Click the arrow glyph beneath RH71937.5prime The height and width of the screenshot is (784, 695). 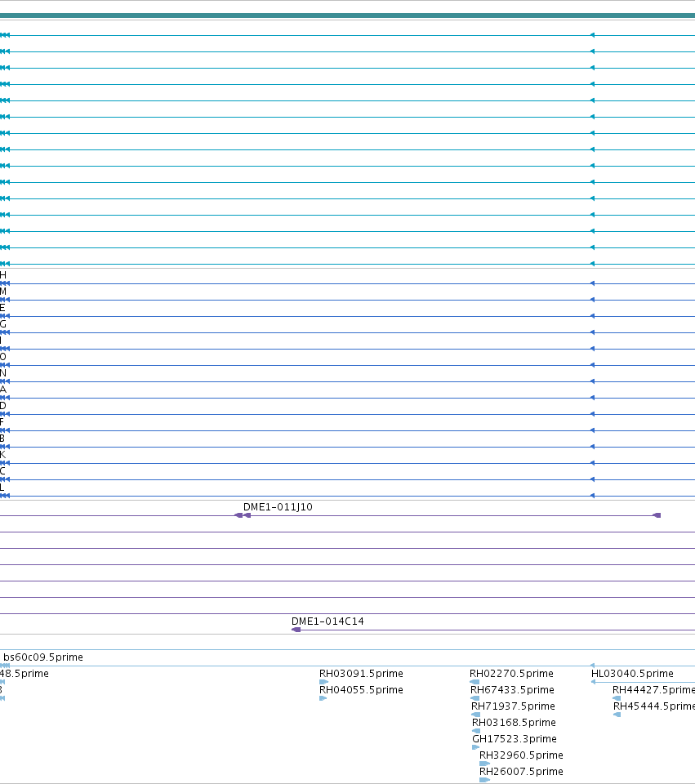click(476, 715)
